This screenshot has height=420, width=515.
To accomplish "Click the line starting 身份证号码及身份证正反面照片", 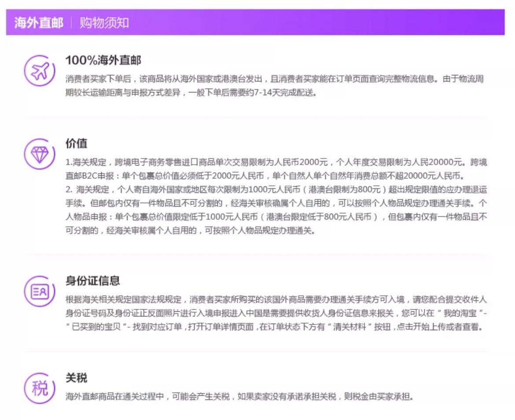I will tap(276, 313).
